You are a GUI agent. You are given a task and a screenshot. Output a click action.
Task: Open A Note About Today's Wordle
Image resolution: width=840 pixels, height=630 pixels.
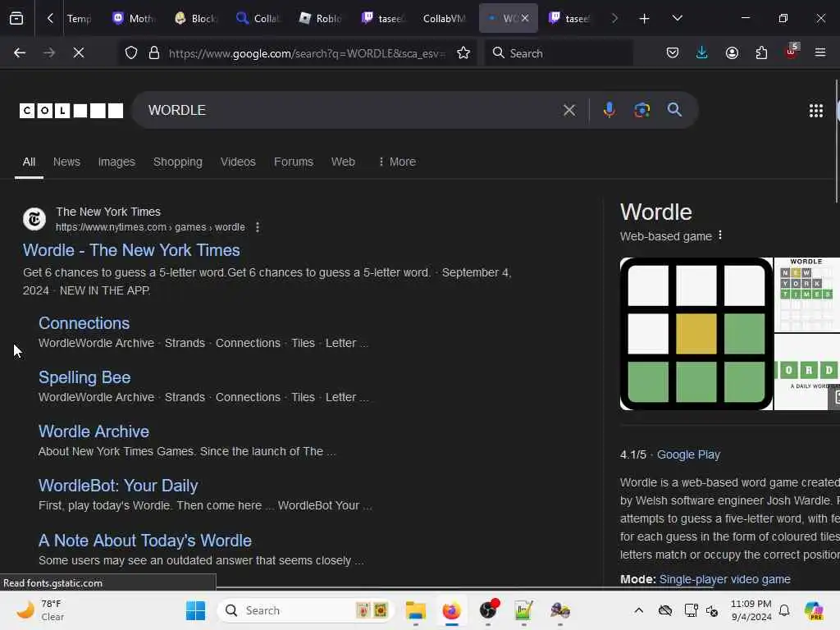(x=145, y=541)
